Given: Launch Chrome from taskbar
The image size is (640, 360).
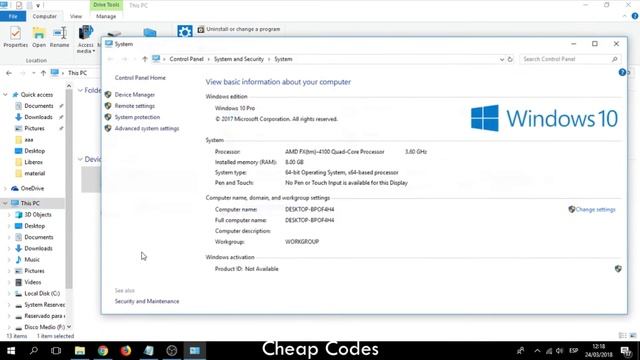Looking at the screenshot, I should click(x=103, y=351).
